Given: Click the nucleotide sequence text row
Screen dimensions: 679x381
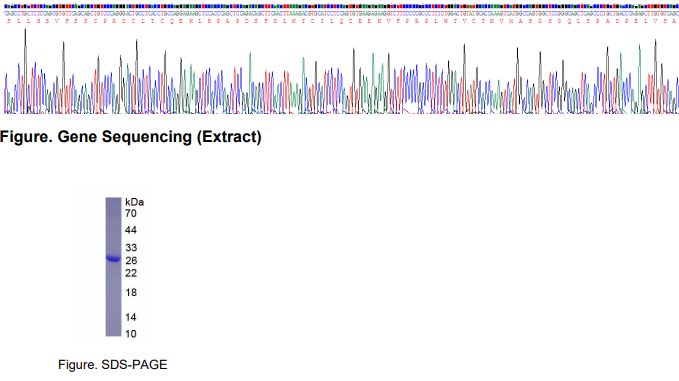Looking at the screenshot, I should click(x=341, y=14).
